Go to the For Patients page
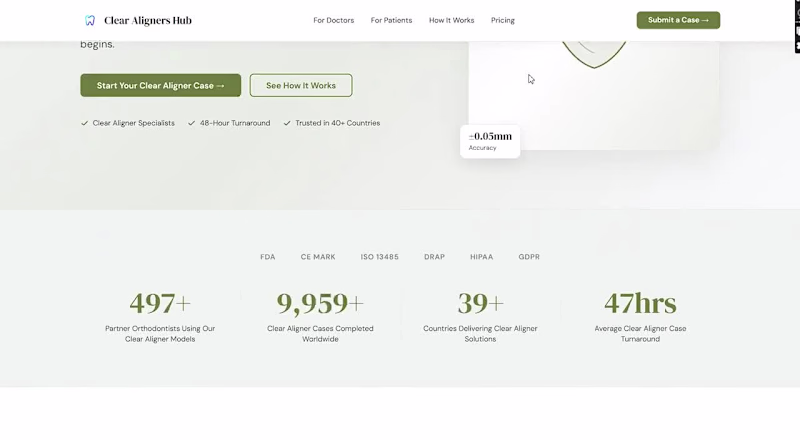 (391, 20)
